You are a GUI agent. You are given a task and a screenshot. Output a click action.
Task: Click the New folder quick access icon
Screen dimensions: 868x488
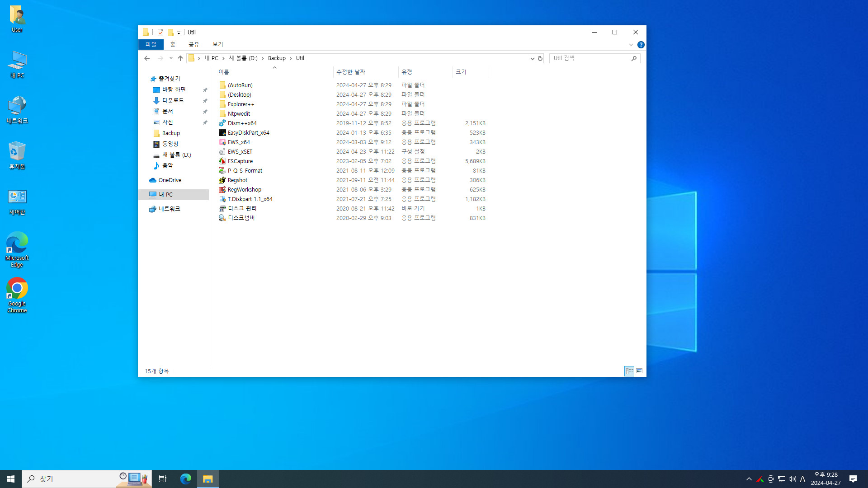click(x=170, y=33)
